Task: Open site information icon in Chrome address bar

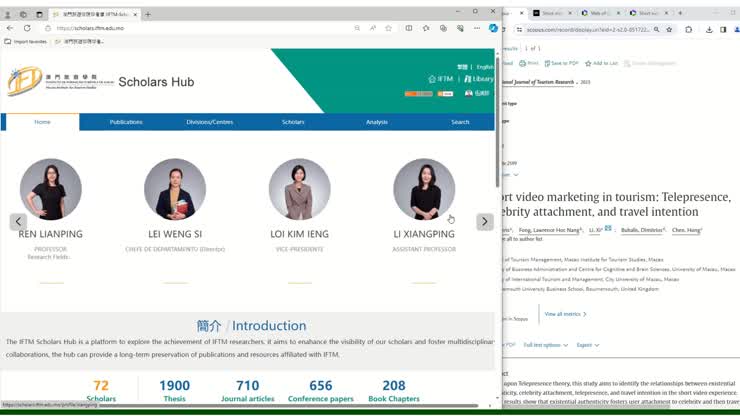Action: click(519, 30)
